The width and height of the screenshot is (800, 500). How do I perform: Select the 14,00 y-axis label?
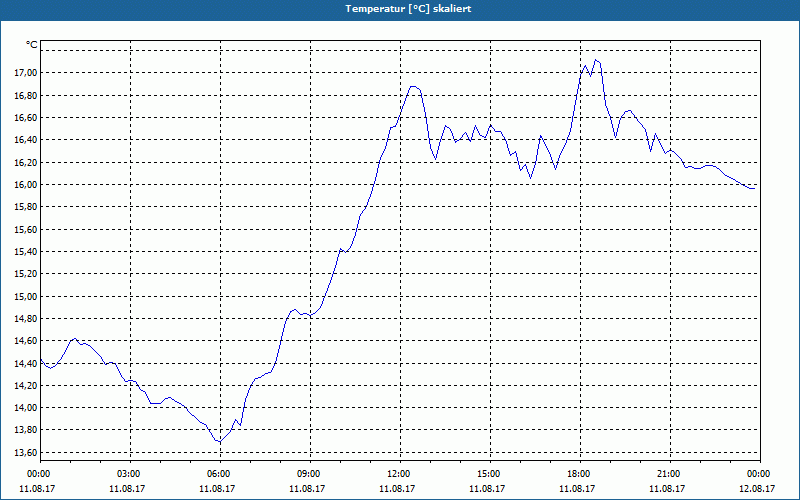tap(26, 408)
